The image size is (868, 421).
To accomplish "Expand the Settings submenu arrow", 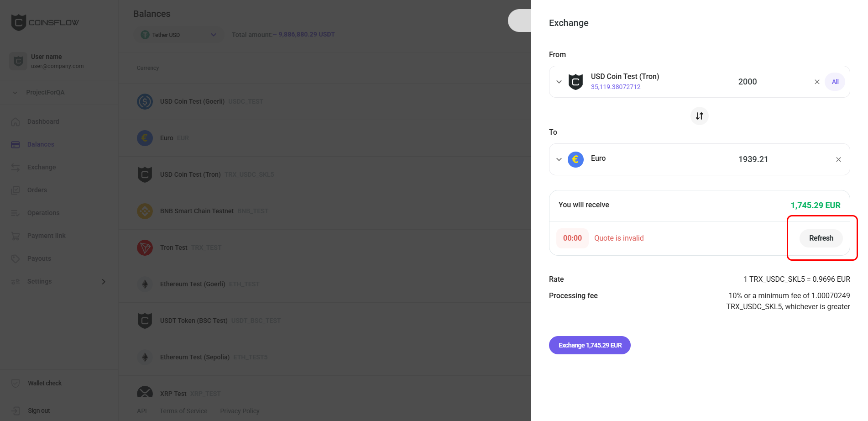I will point(104,281).
